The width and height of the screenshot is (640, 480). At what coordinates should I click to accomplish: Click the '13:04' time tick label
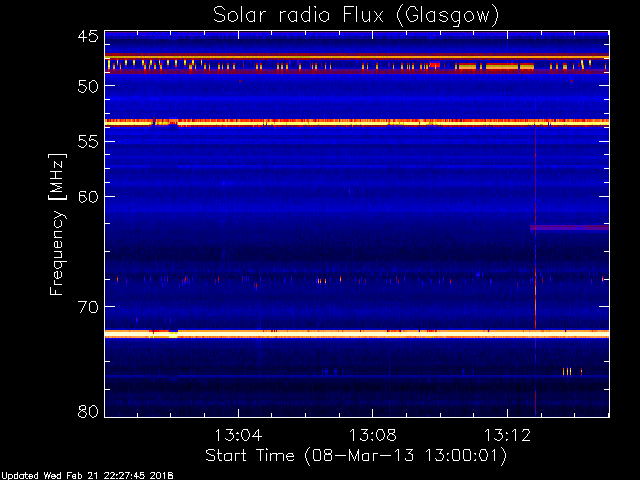(238, 435)
